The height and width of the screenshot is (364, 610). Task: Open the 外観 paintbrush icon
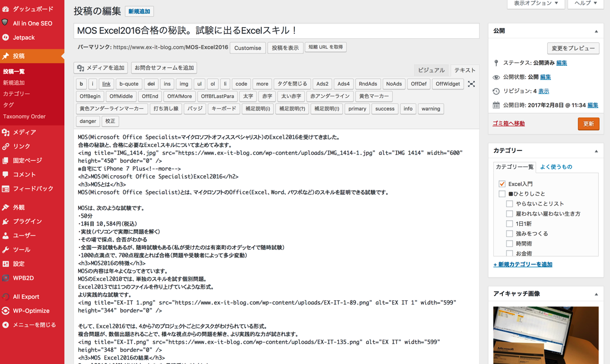coord(6,207)
